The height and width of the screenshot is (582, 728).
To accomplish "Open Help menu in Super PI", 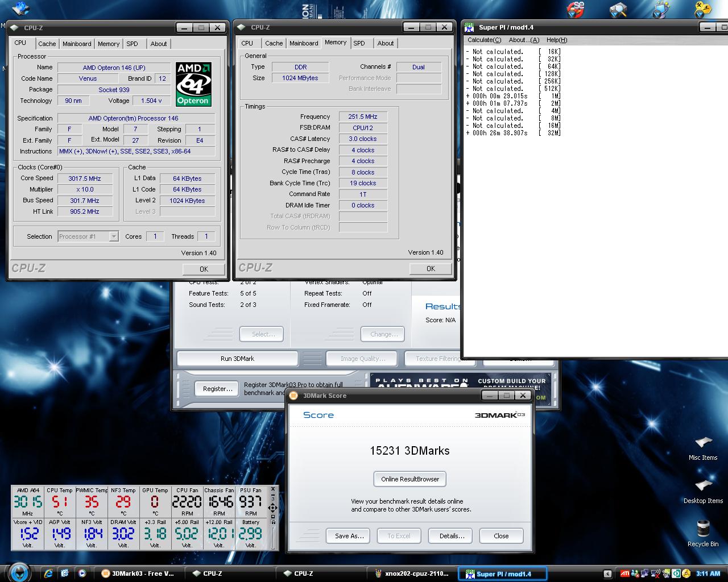I will (x=557, y=40).
